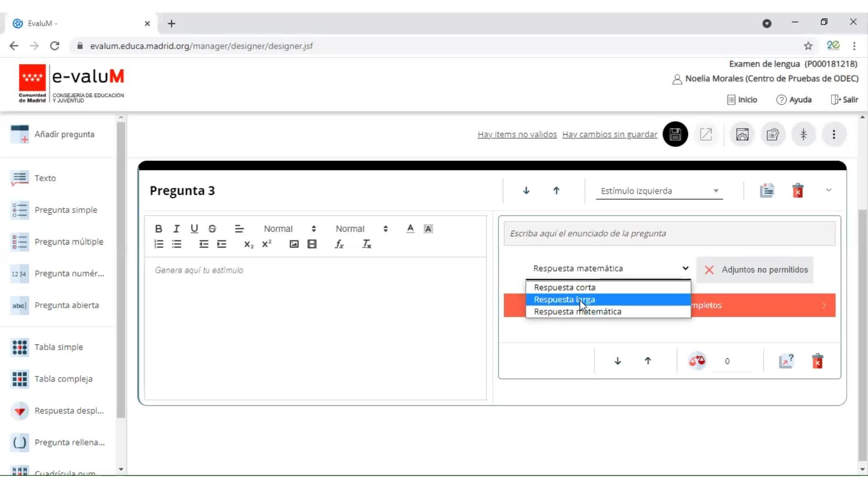
Task: Choose Respuesta corta from the list
Action: [x=564, y=287]
